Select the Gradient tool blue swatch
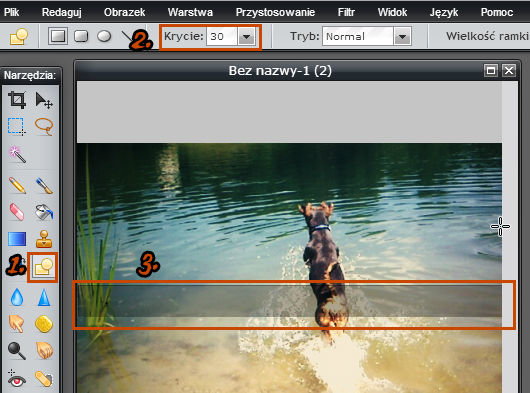This screenshot has height=393, width=530. [17, 239]
